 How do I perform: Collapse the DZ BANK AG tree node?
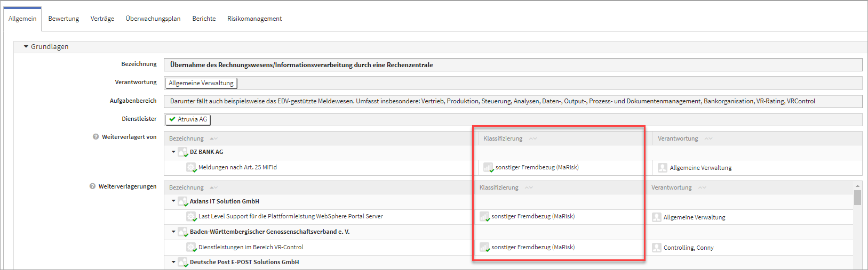point(173,152)
